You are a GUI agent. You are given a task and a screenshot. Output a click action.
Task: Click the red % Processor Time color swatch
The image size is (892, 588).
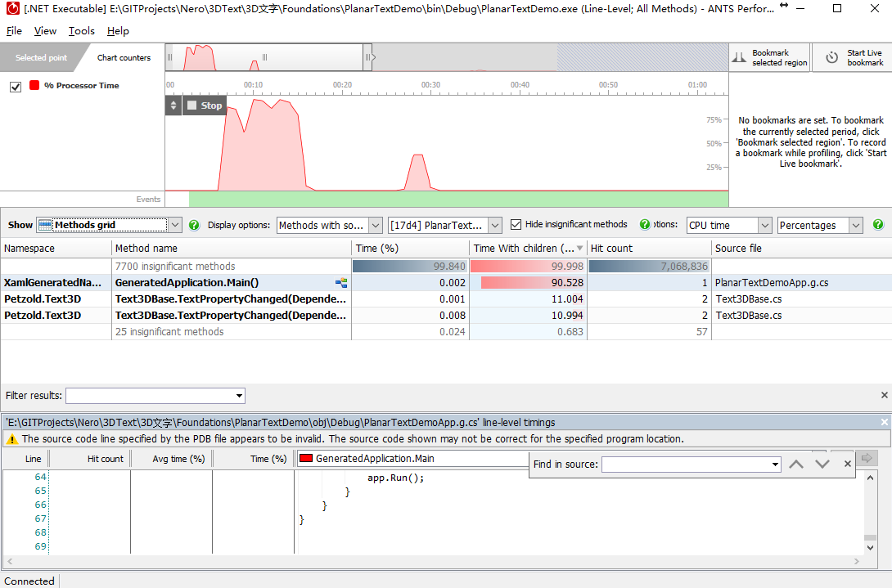(x=34, y=85)
